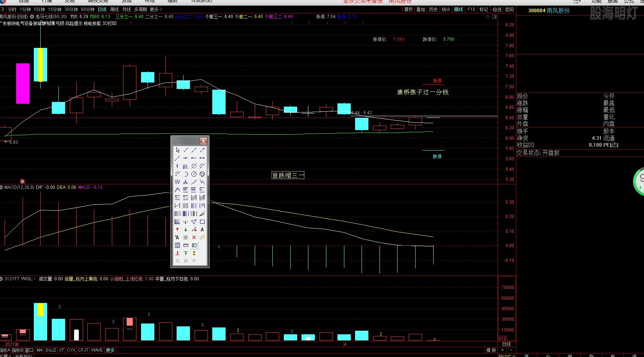Image resolution: width=644 pixels, height=357 pixels.
Task: Select the arrow pointer tool in drawing palette
Action: [x=177, y=150]
